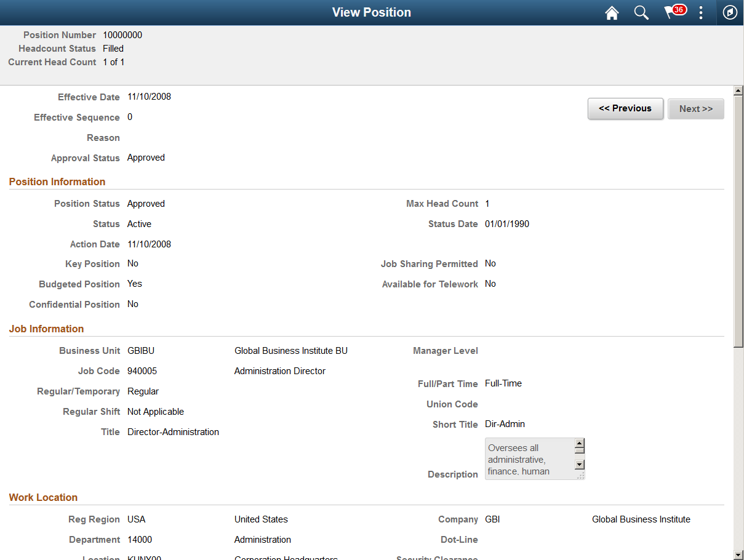
Task: Click Current Head Count value 1 of 1
Action: point(114,62)
